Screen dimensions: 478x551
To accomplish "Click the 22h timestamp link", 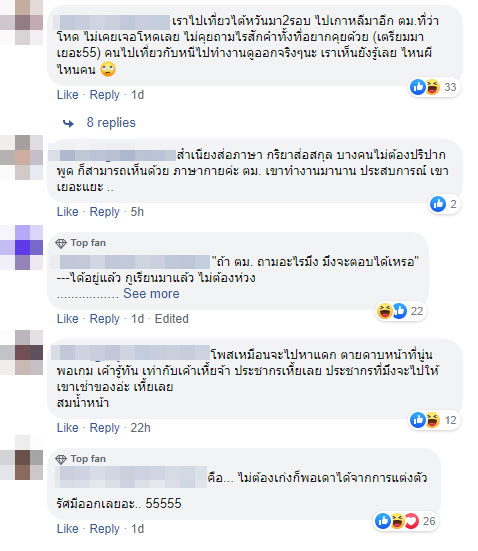I will tap(141, 428).
